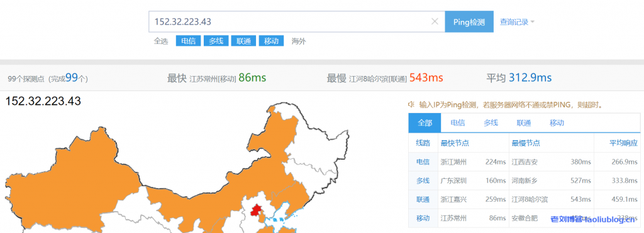Switch to the 全部 results tab

coord(425,122)
